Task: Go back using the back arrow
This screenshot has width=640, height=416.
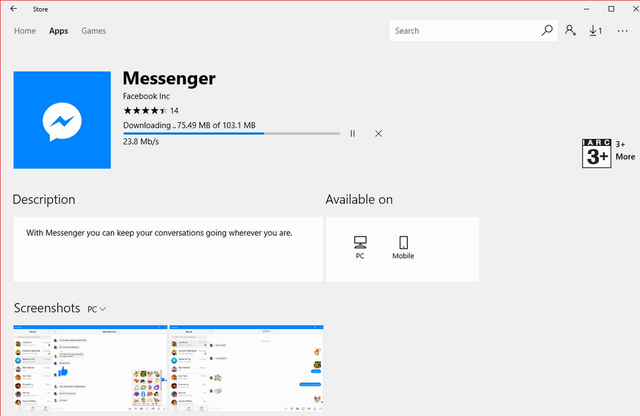Action: [x=13, y=9]
